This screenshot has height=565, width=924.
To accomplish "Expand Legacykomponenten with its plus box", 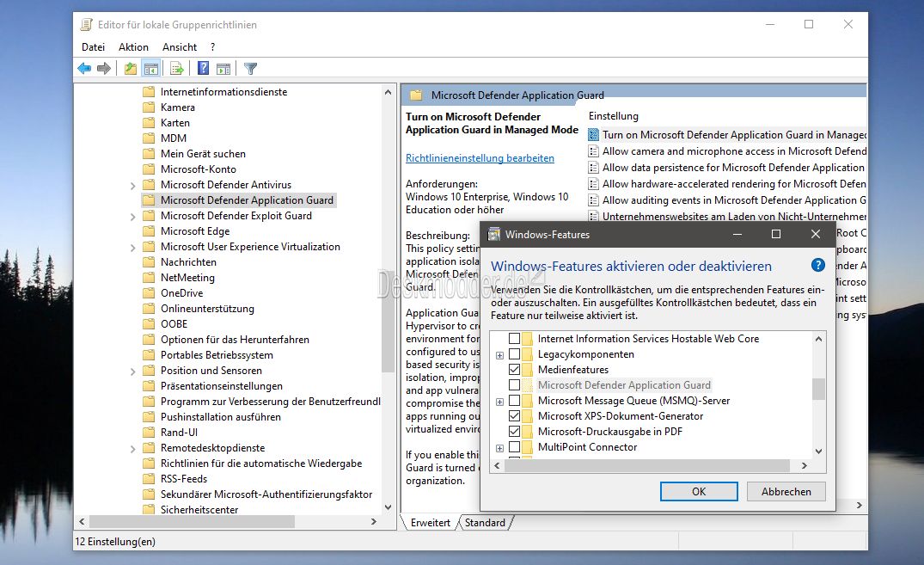I will point(499,356).
